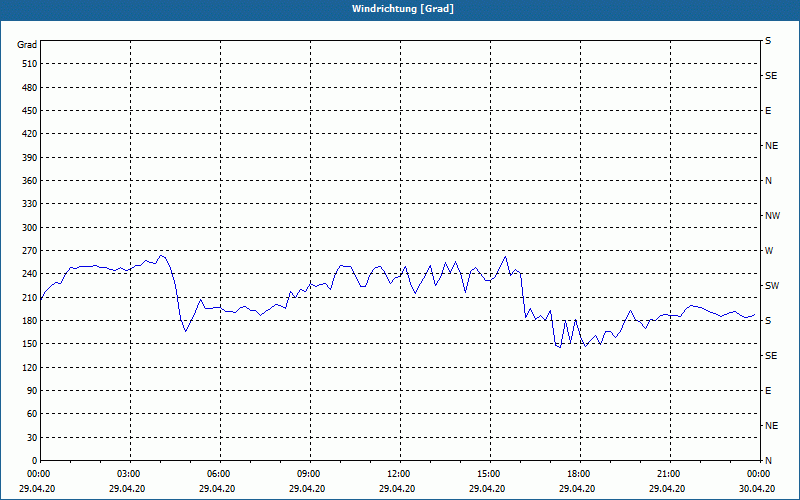Click the 06:00 time label
This screenshot has width=800, height=500.
220,474
